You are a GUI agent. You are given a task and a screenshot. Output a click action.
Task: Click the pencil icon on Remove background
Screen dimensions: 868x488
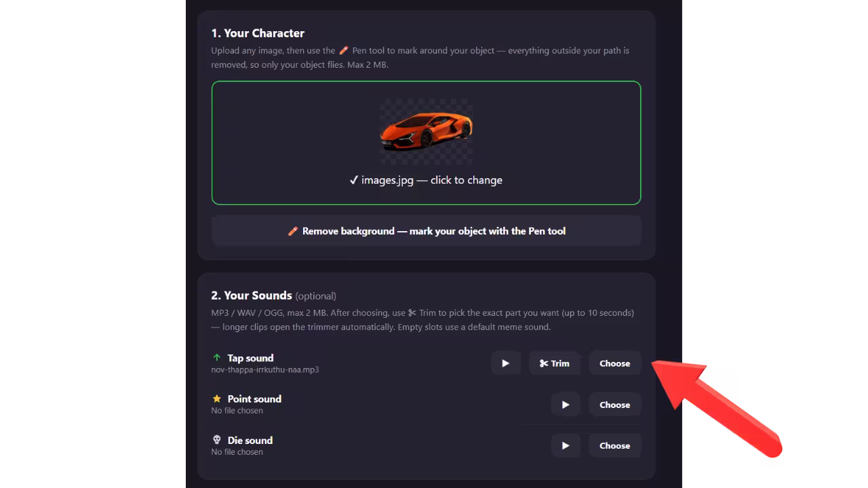(293, 231)
